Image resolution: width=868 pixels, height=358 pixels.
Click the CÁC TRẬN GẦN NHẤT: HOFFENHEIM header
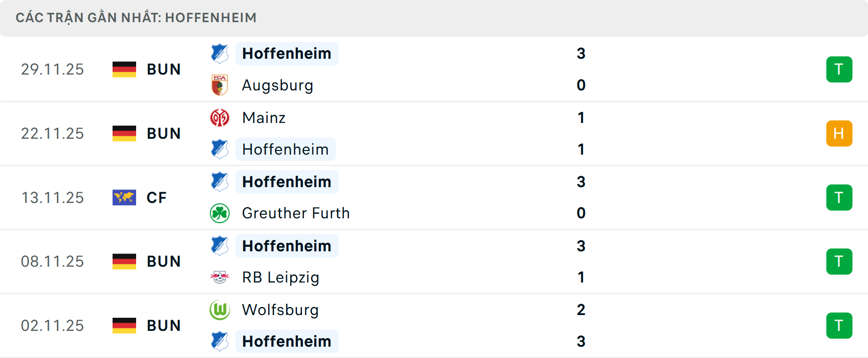(x=137, y=18)
